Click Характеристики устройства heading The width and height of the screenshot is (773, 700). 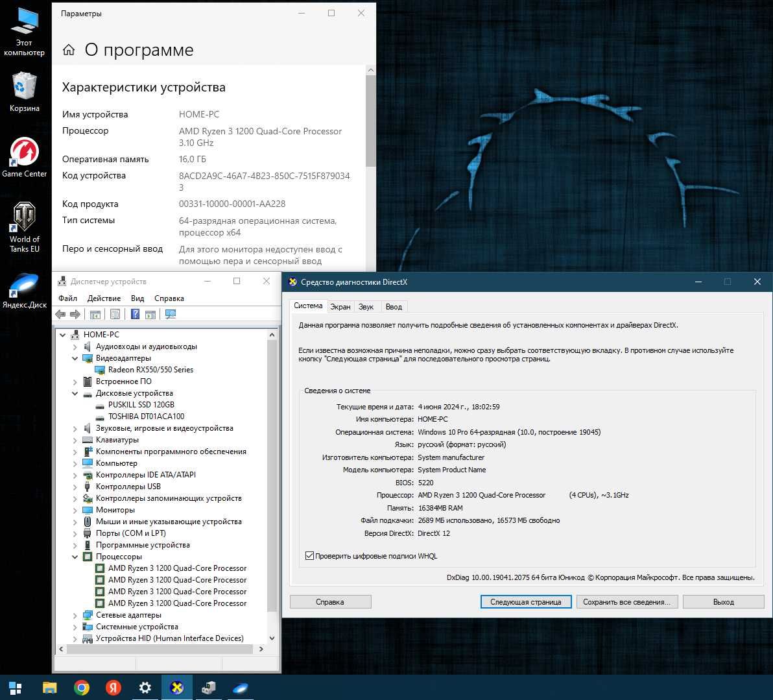point(143,88)
